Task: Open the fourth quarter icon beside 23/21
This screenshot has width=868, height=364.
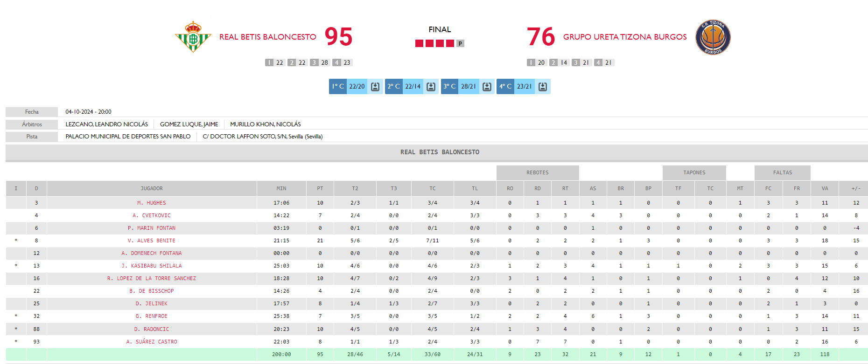Action: click(543, 87)
